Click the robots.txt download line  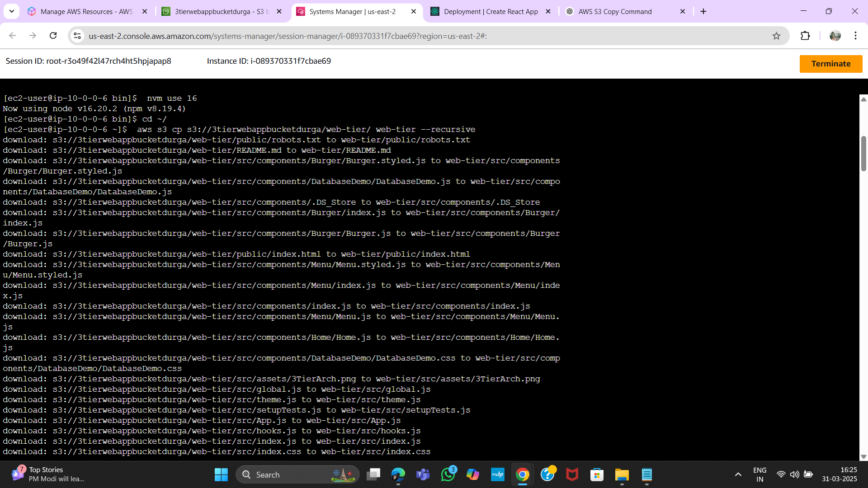tap(236, 140)
